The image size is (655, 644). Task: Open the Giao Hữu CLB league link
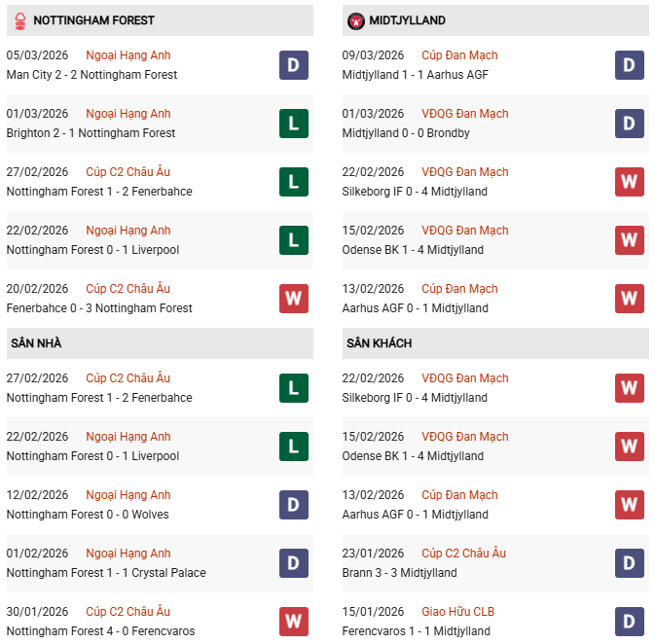[457, 612]
